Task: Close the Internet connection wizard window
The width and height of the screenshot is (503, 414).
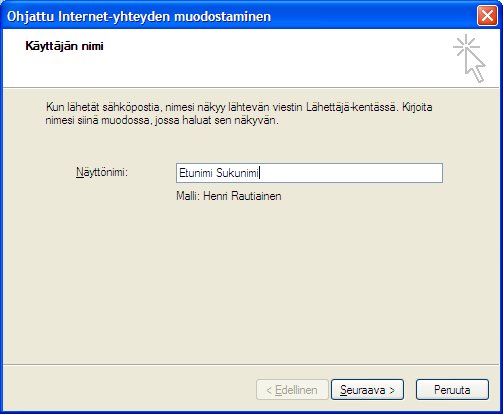Action: [x=487, y=16]
